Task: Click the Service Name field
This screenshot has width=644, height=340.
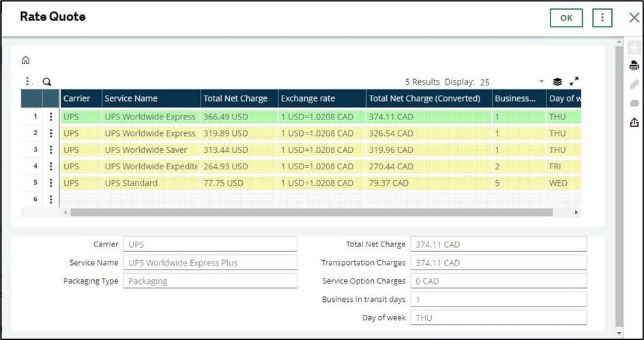Action: 210,263
